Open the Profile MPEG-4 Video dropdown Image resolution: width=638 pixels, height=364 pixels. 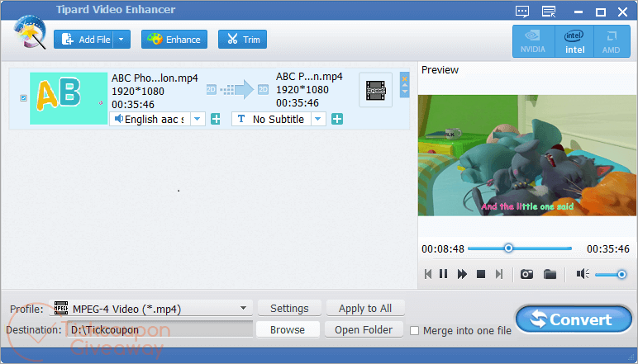[x=150, y=309]
